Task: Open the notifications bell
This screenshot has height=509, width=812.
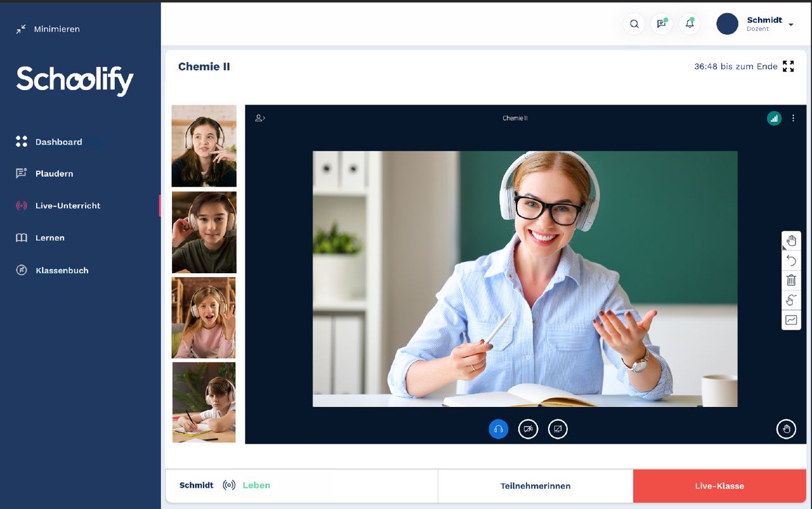Action: click(690, 24)
